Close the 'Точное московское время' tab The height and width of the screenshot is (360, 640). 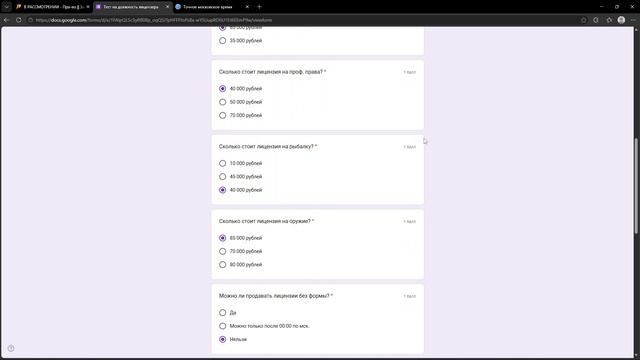(247, 7)
